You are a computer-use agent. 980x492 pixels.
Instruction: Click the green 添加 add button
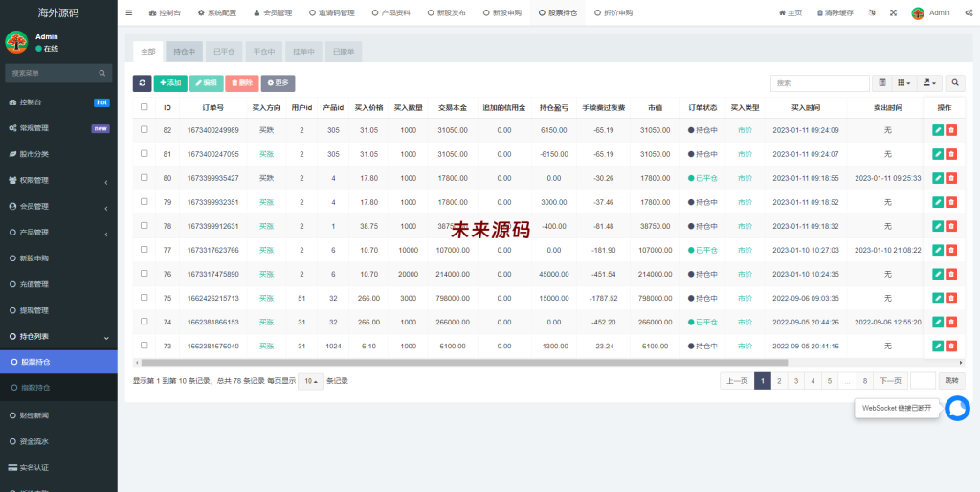click(x=170, y=83)
